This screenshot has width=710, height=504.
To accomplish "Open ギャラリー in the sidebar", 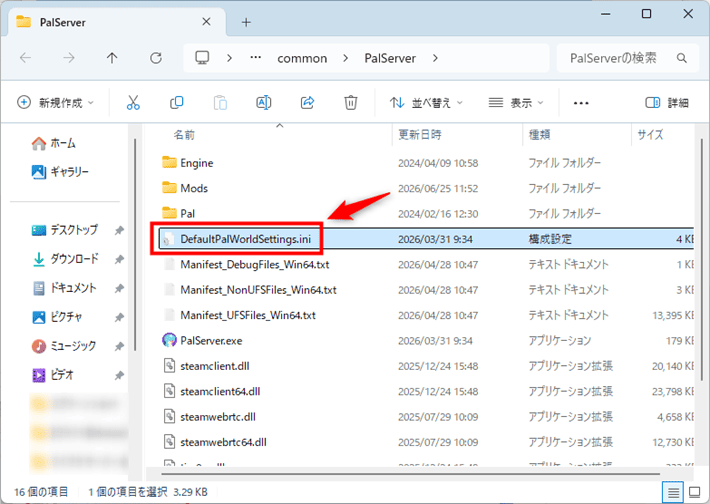I will pos(60,172).
